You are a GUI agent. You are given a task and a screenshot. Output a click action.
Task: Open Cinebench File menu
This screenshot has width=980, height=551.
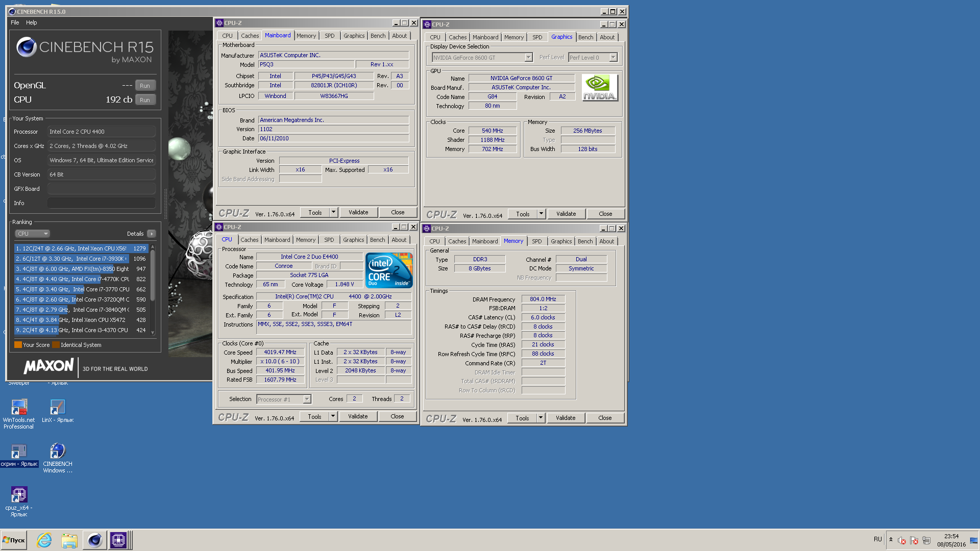point(15,22)
